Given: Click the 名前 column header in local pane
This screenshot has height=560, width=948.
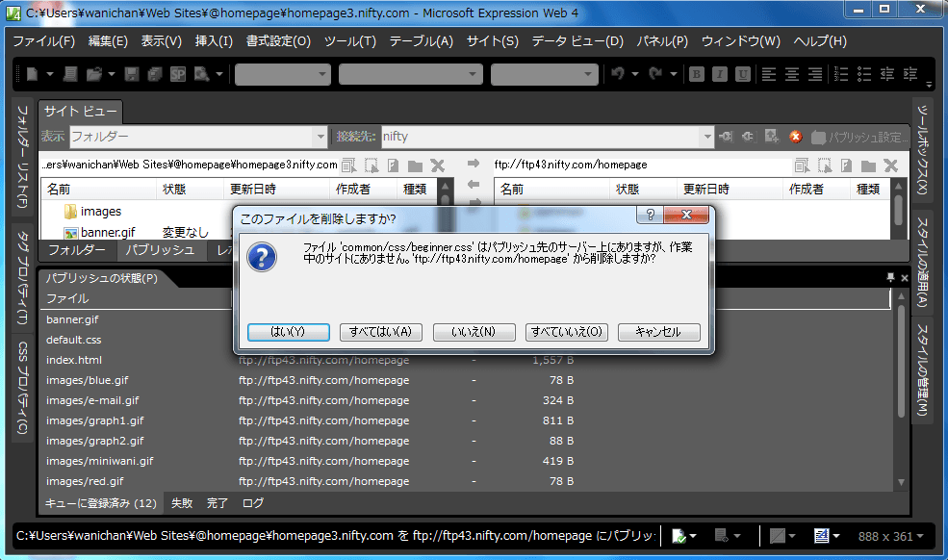Looking at the screenshot, I should coord(99,190).
